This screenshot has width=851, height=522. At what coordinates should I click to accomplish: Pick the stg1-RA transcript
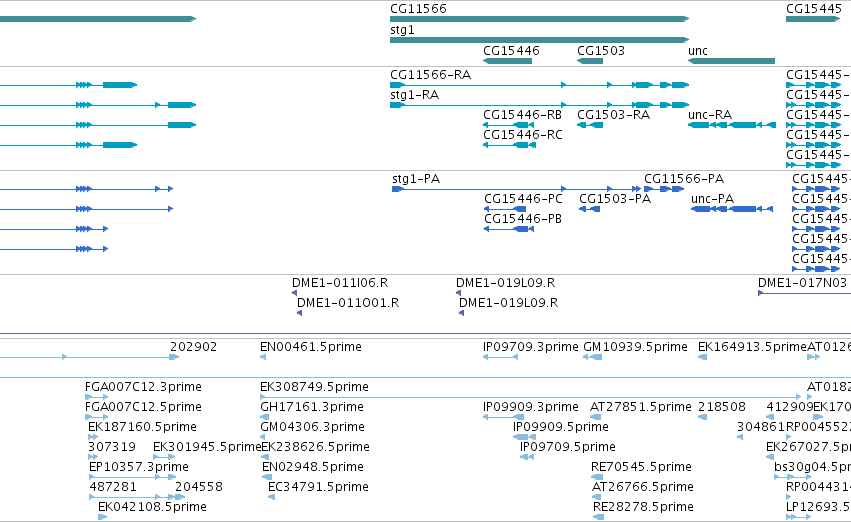[539, 105]
